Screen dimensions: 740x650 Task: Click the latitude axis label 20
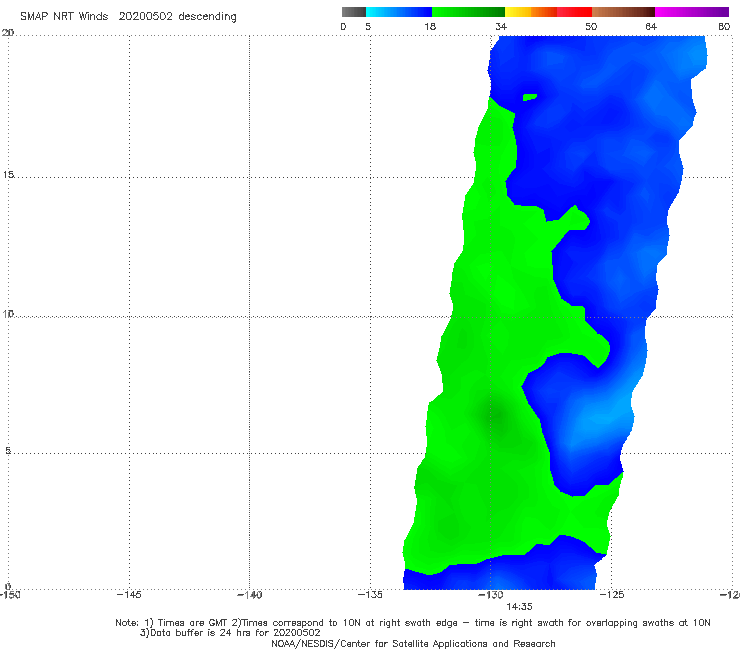pos(8,33)
